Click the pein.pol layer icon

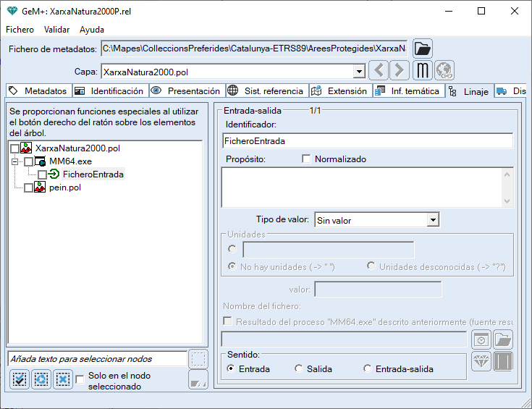(41, 187)
